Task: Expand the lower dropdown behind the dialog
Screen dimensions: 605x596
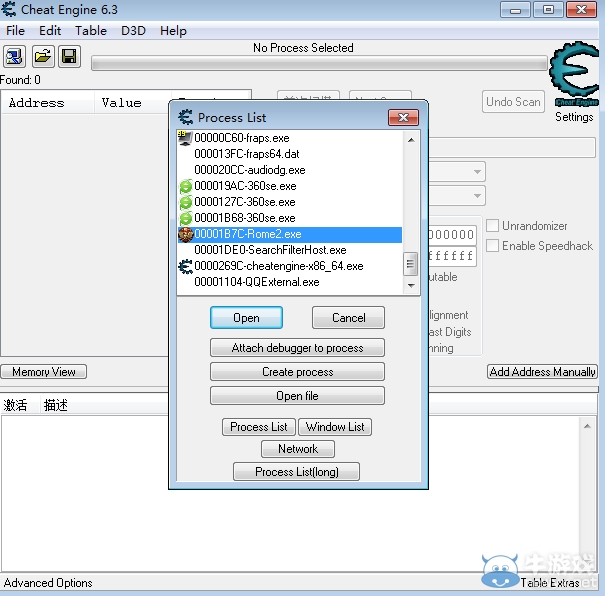Action: [477, 196]
